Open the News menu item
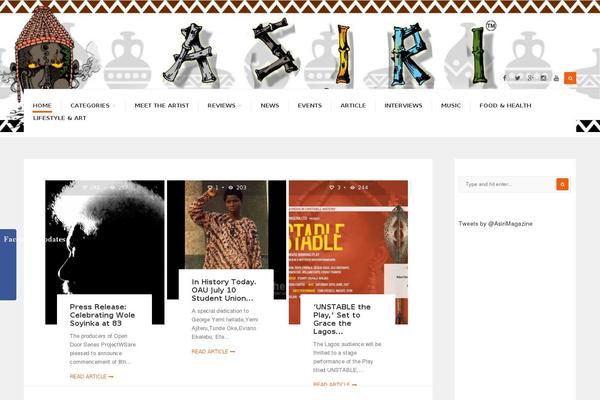The width and height of the screenshot is (600, 400). [270, 106]
